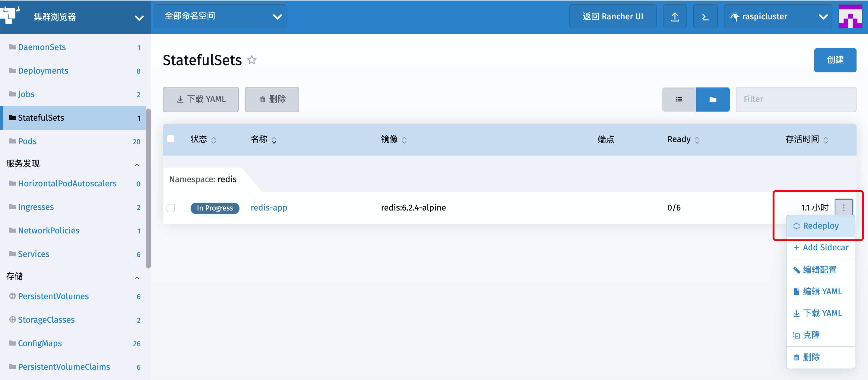868x380 pixels.
Task: Click the favorite star next to StatefulSets
Action: pyautogui.click(x=252, y=60)
